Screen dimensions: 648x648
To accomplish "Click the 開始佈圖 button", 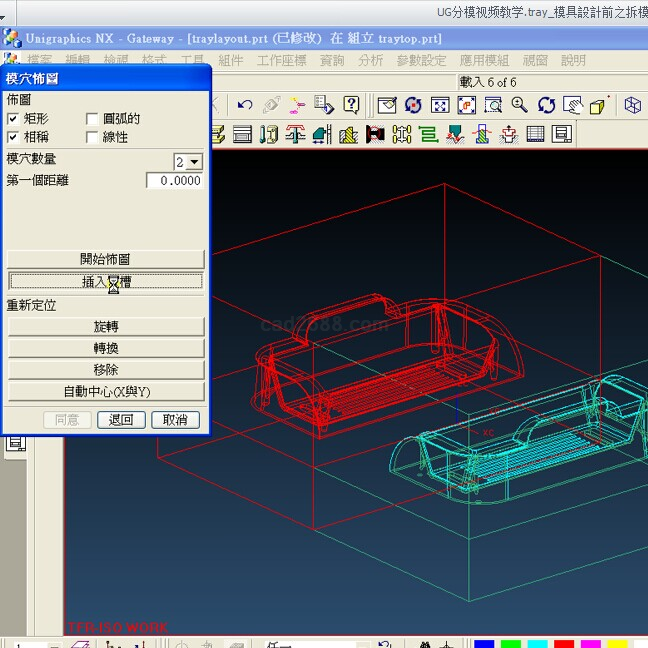I will coord(106,259).
